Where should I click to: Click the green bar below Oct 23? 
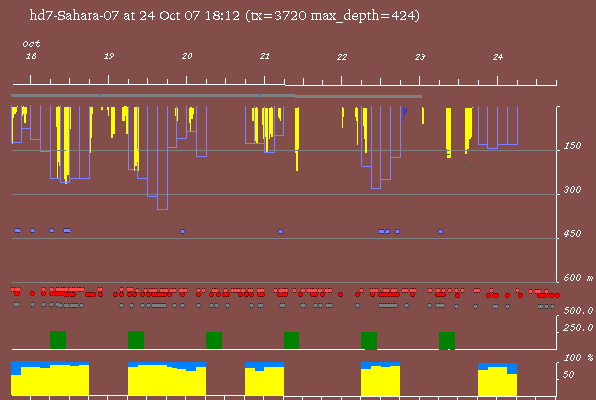tap(447, 341)
